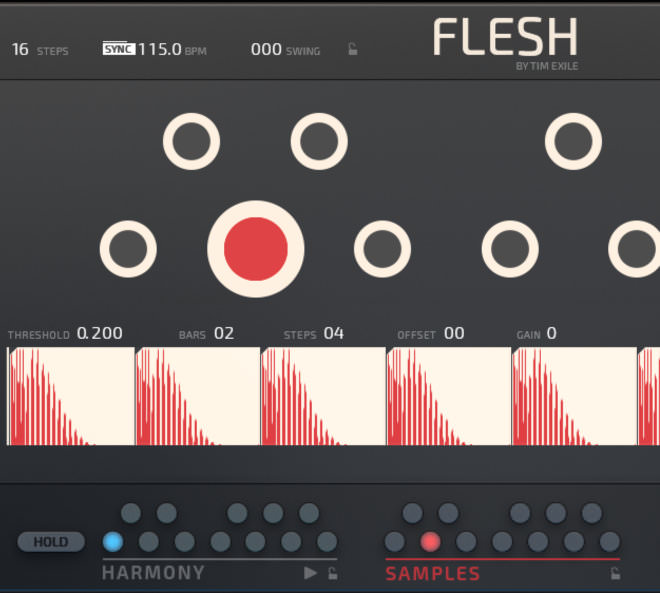Select the third waveform slice
Image resolution: width=660 pixels, height=593 pixels.
click(323, 396)
